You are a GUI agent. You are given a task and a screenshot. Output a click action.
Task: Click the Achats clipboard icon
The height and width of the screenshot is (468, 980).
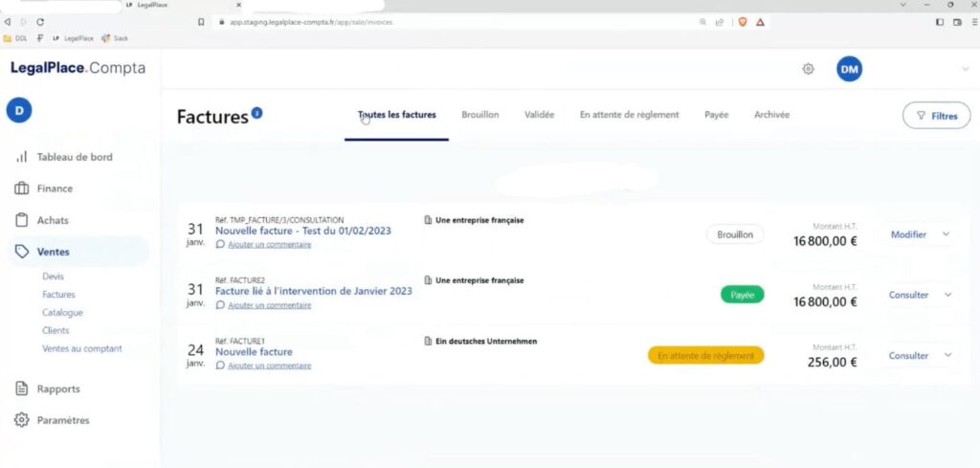[x=21, y=220]
